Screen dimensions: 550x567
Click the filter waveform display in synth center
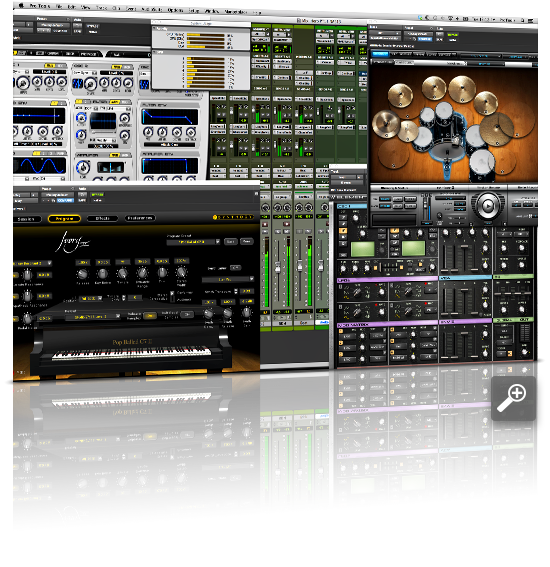pos(103,121)
